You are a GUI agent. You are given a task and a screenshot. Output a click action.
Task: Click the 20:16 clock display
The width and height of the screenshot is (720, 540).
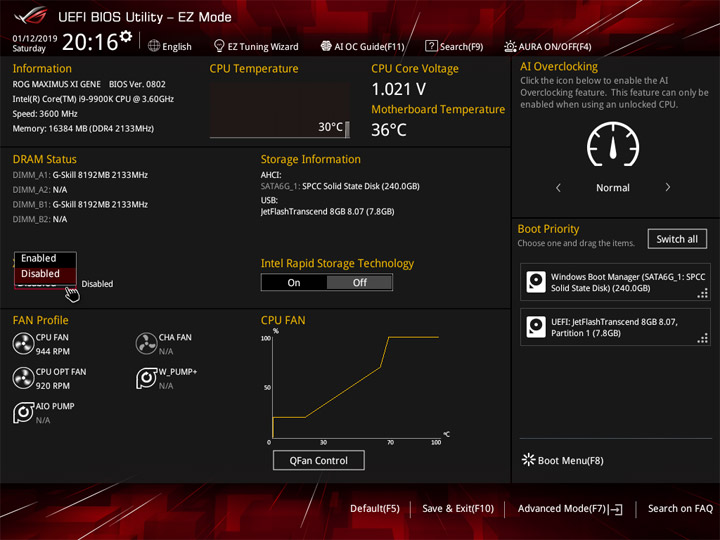click(x=90, y=42)
